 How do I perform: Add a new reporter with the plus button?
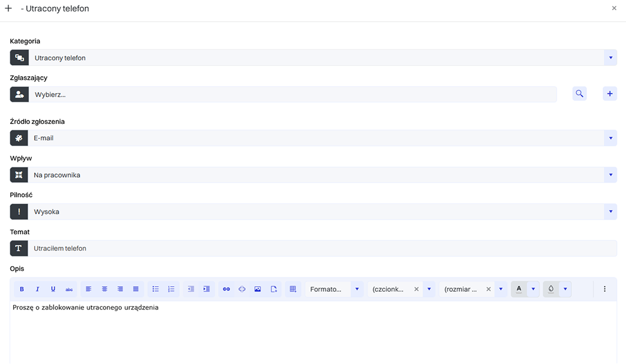609,94
